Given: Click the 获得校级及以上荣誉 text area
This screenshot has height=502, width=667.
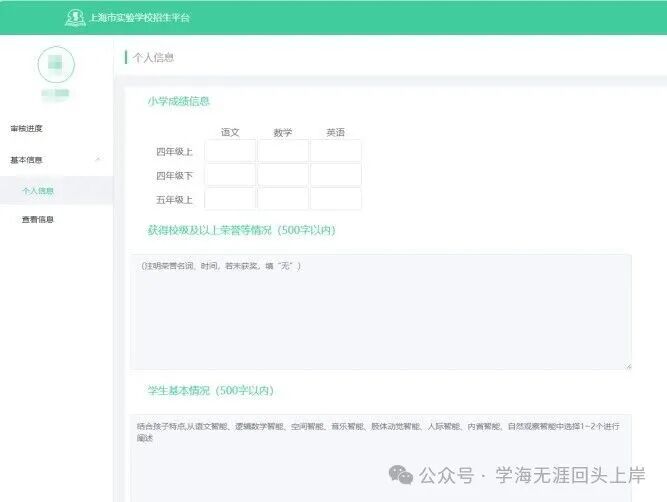Looking at the screenshot, I should pyautogui.click(x=380, y=312).
